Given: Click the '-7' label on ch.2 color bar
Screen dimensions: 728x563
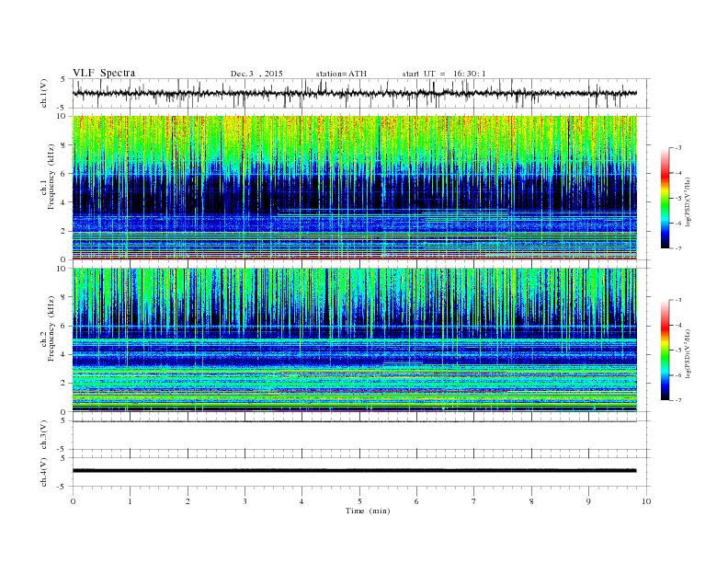Looking at the screenshot, I should (x=677, y=400).
